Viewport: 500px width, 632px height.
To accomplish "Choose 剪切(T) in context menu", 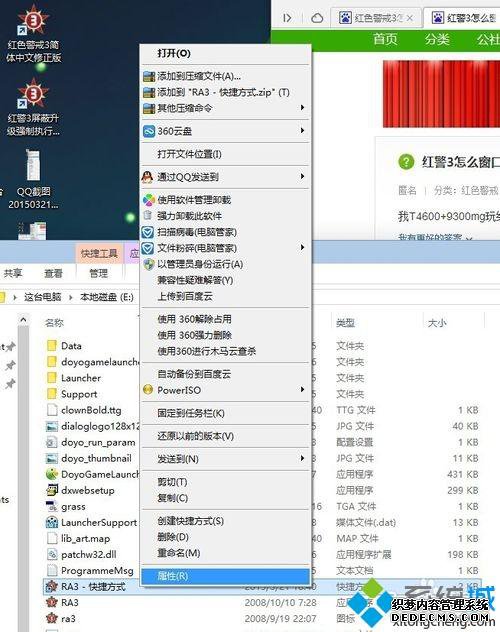I will [x=225, y=482].
